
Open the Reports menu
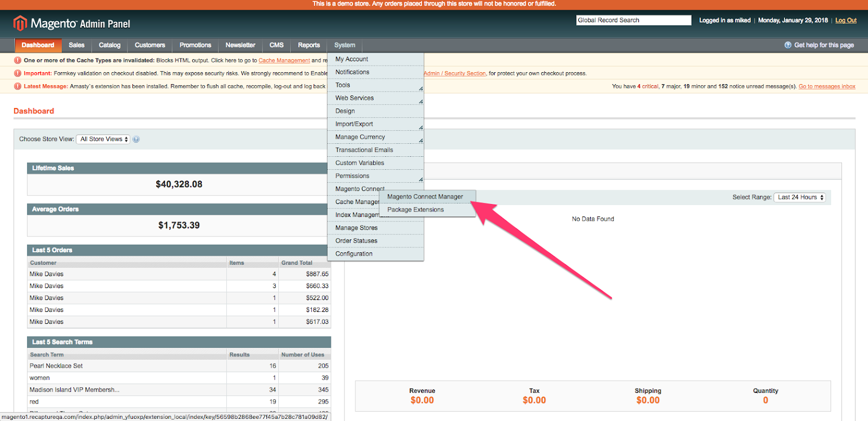point(309,45)
